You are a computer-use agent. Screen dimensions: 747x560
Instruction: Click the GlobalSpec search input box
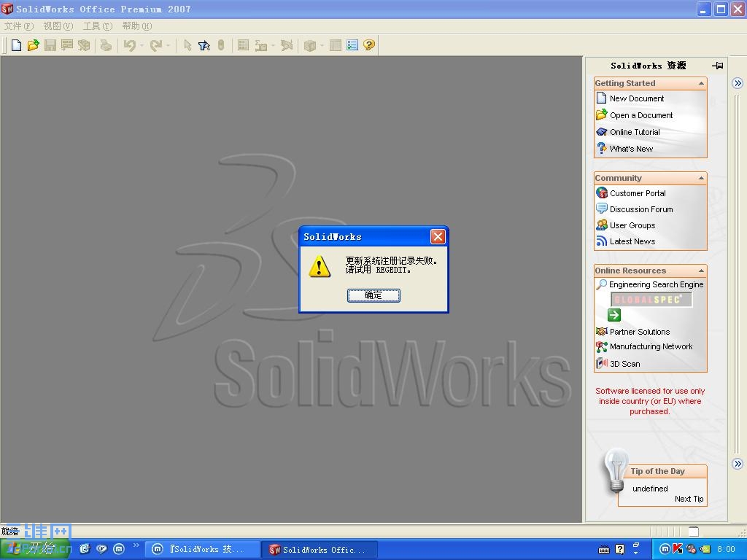pos(651,300)
